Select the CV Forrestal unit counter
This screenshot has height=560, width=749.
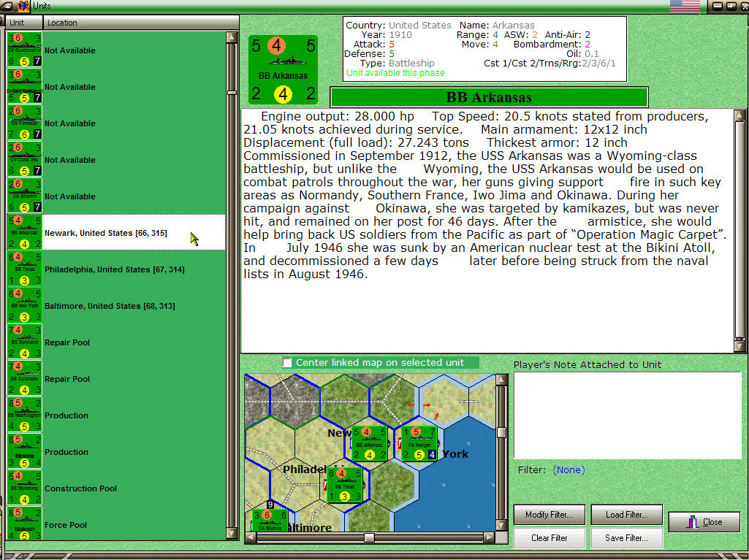24,123
